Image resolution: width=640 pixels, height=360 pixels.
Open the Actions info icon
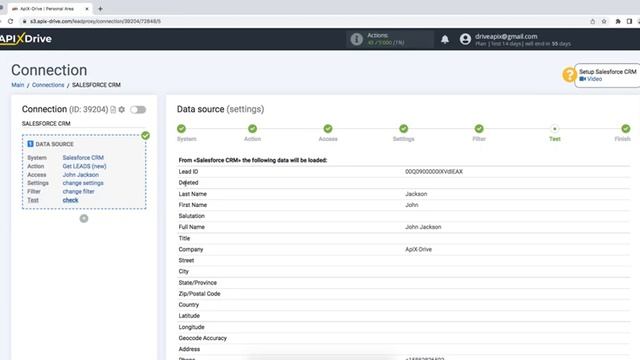click(356, 39)
